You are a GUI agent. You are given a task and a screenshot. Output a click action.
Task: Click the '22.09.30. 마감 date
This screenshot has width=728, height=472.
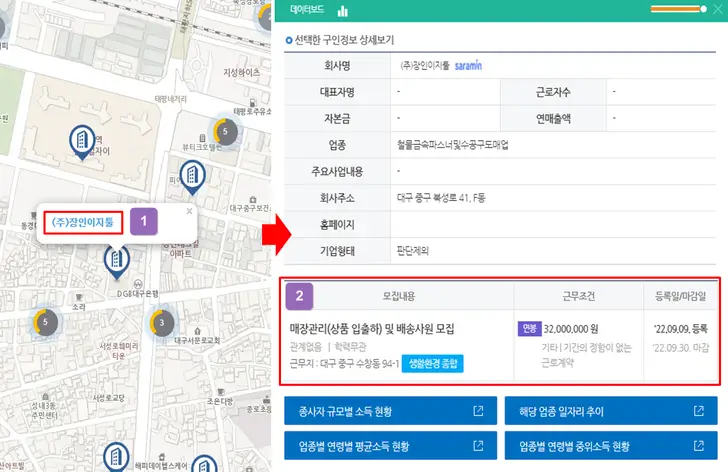point(680,348)
